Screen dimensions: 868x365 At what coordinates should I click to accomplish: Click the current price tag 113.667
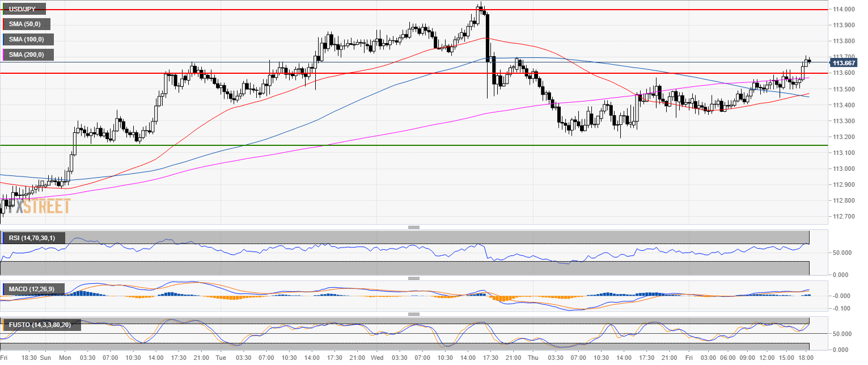[x=844, y=62]
